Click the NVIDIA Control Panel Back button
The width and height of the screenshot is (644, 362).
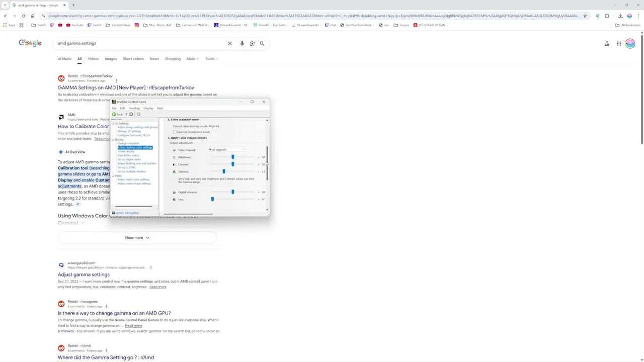(x=117, y=114)
